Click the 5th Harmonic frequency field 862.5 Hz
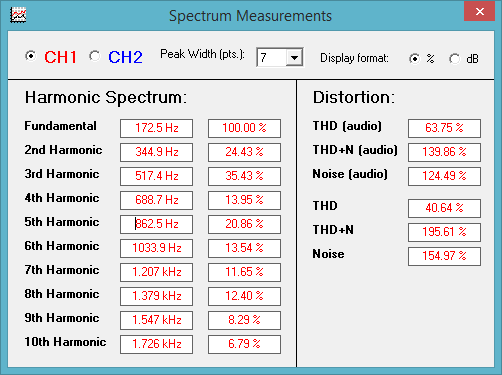Screen dimensions: 502x375 tap(156, 224)
